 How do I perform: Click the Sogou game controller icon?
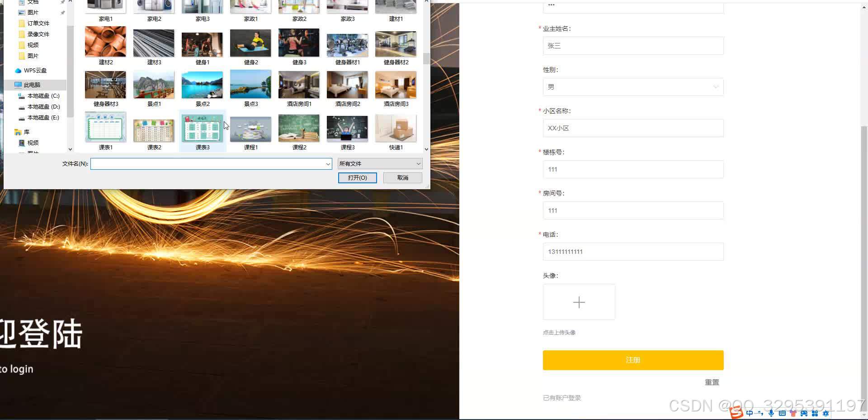[x=804, y=413]
